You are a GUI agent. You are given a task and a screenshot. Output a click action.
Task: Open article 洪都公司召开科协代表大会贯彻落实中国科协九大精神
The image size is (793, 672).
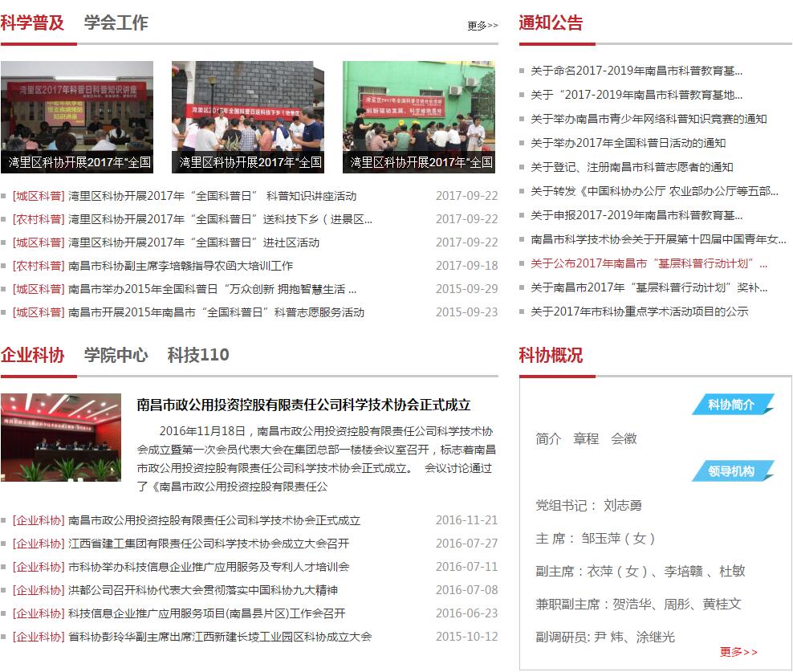point(202,590)
